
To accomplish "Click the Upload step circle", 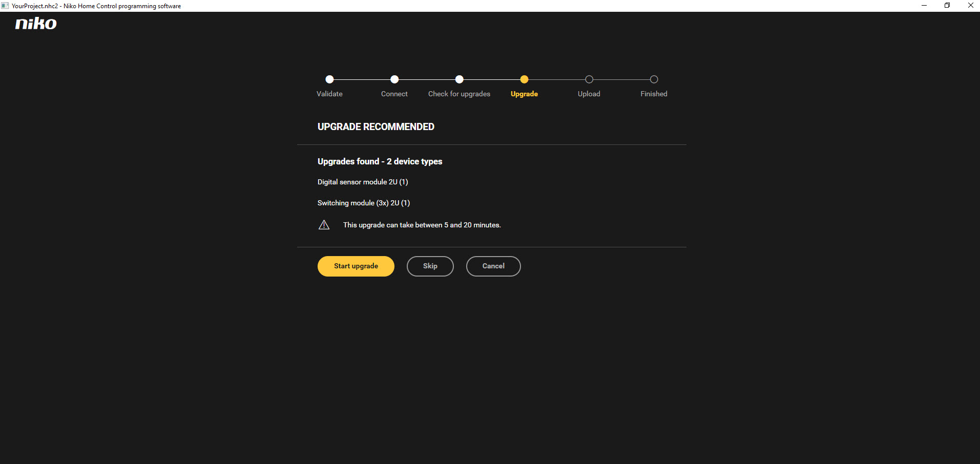I will tap(589, 79).
